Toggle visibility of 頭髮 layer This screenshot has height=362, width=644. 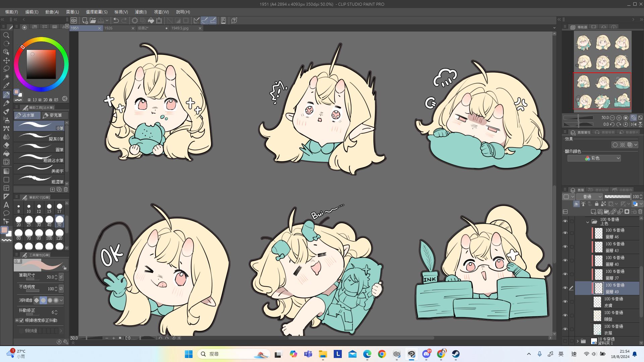[x=565, y=316]
